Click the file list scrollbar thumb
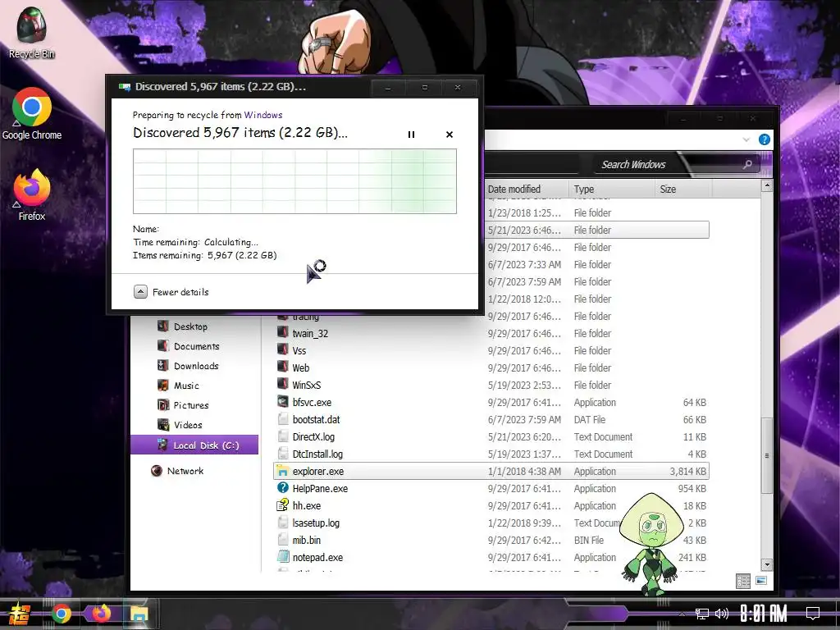840x630 pixels. 767,456
